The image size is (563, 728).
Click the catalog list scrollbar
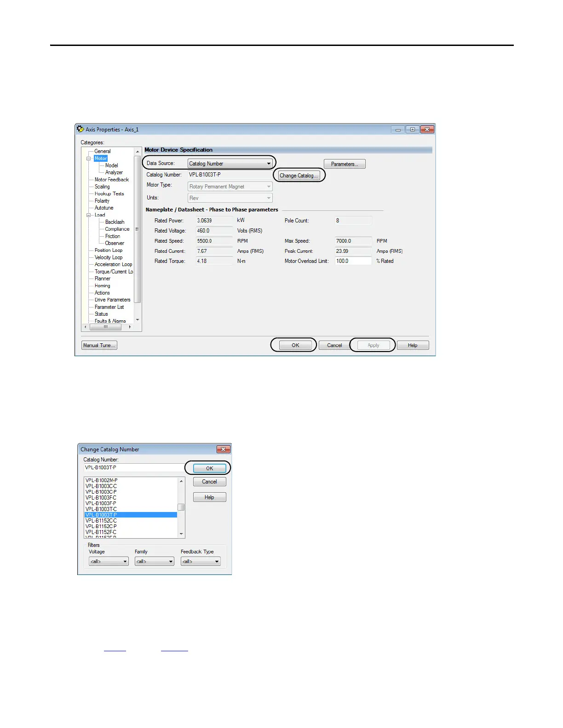[x=181, y=507]
